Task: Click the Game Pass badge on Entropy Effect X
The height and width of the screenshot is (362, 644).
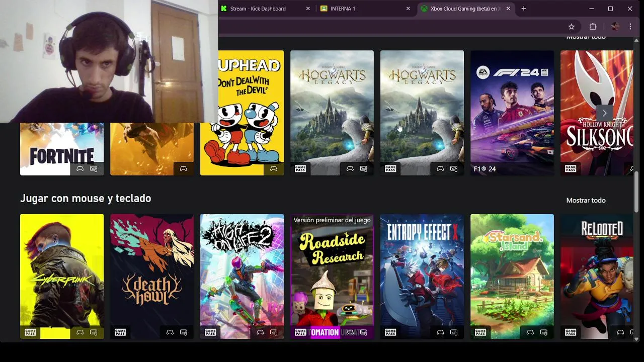Action: (x=390, y=332)
